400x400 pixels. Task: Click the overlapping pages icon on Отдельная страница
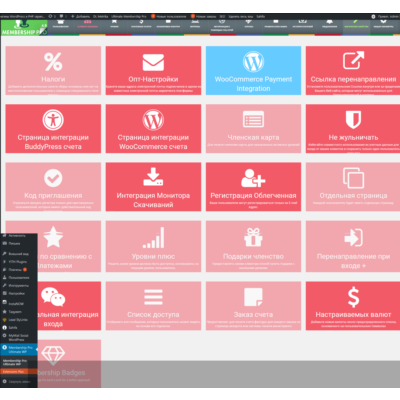coord(353,178)
